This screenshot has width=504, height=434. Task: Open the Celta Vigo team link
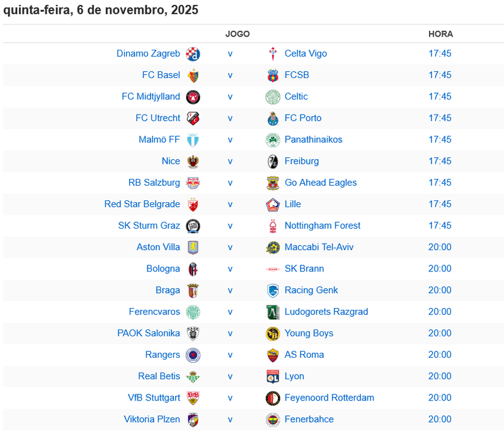click(x=306, y=54)
